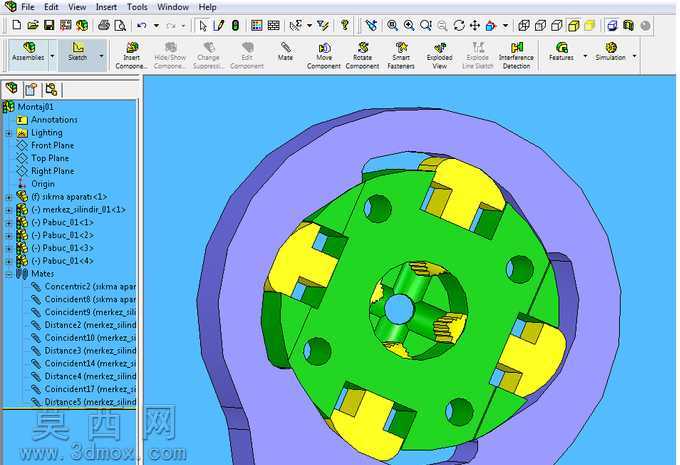Viewport: 680px width, 465px height.
Task: Return to Previous View icon
Action: pos(371,26)
